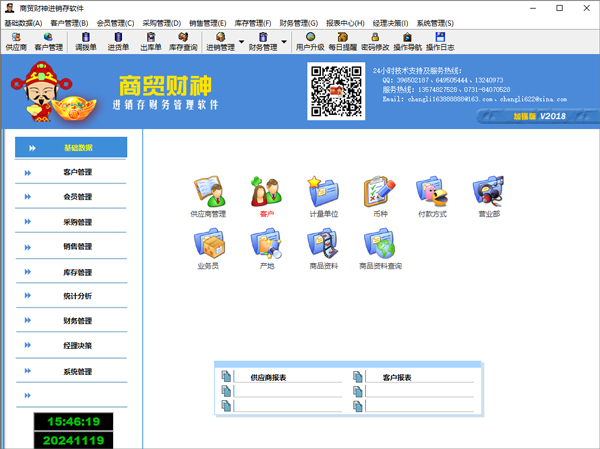Viewport: 600px width, 449px height.
Task: Open the 客户管理(B) menu
Action: [x=69, y=23]
